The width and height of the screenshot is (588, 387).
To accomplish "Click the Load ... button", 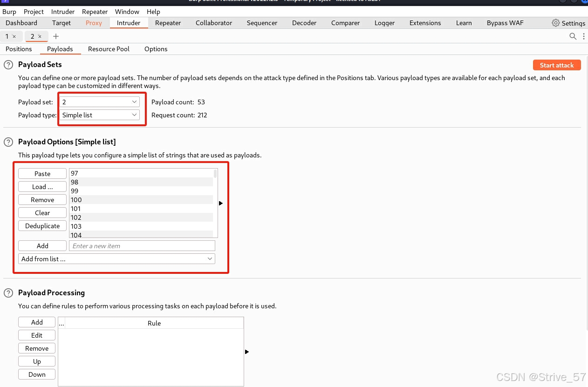I will pos(42,187).
